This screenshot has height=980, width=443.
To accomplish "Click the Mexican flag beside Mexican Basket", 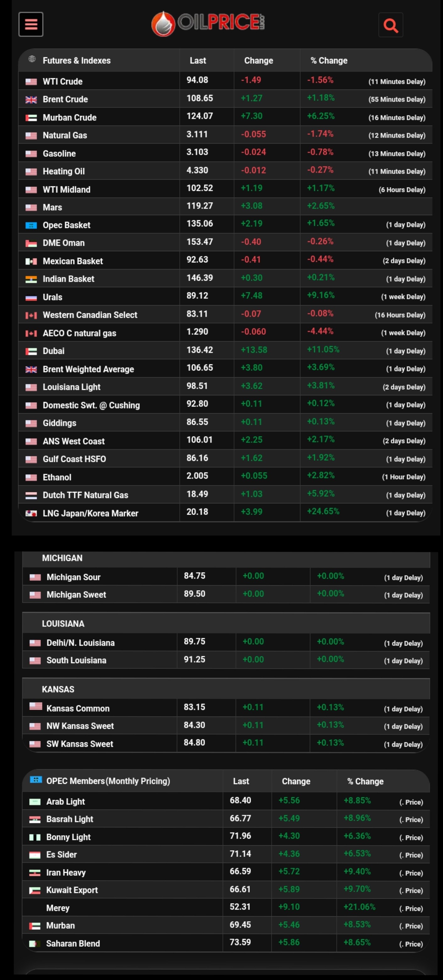I will pos(31,261).
